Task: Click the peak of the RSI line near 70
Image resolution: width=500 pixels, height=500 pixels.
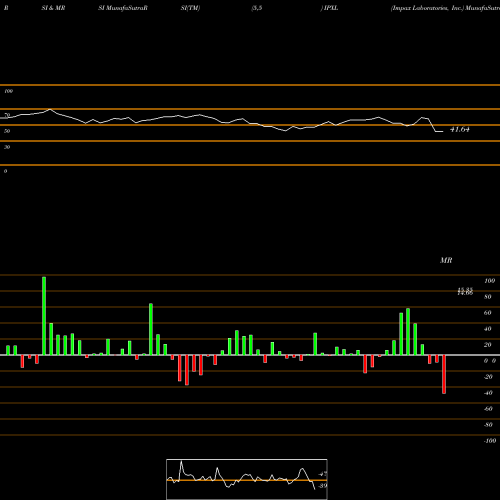Action: point(50,109)
